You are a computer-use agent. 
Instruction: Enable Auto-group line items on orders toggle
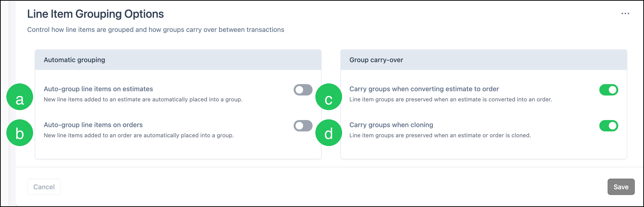click(303, 126)
